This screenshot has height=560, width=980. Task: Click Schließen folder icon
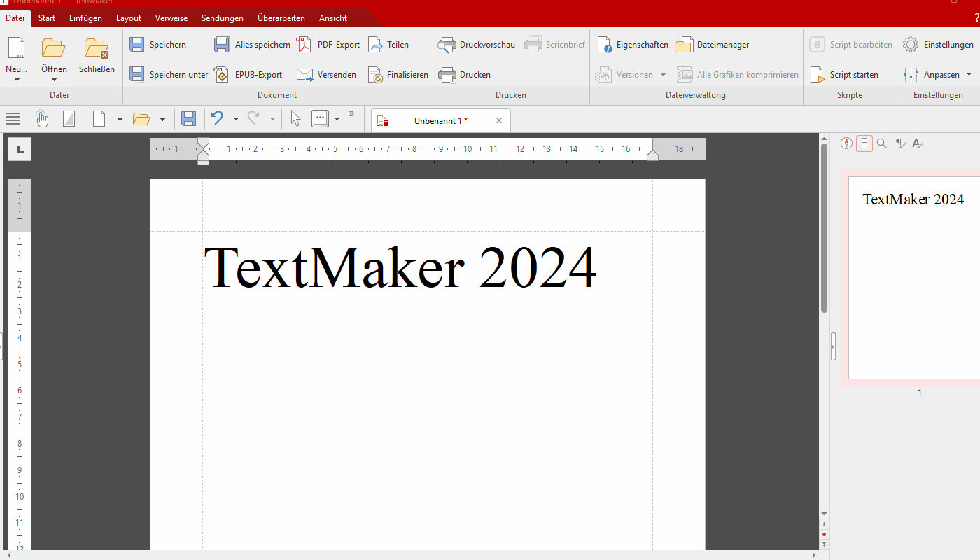click(97, 48)
